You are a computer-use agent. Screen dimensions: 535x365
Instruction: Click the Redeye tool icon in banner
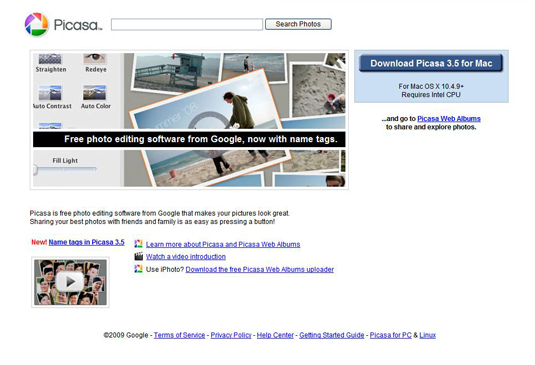coord(95,59)
